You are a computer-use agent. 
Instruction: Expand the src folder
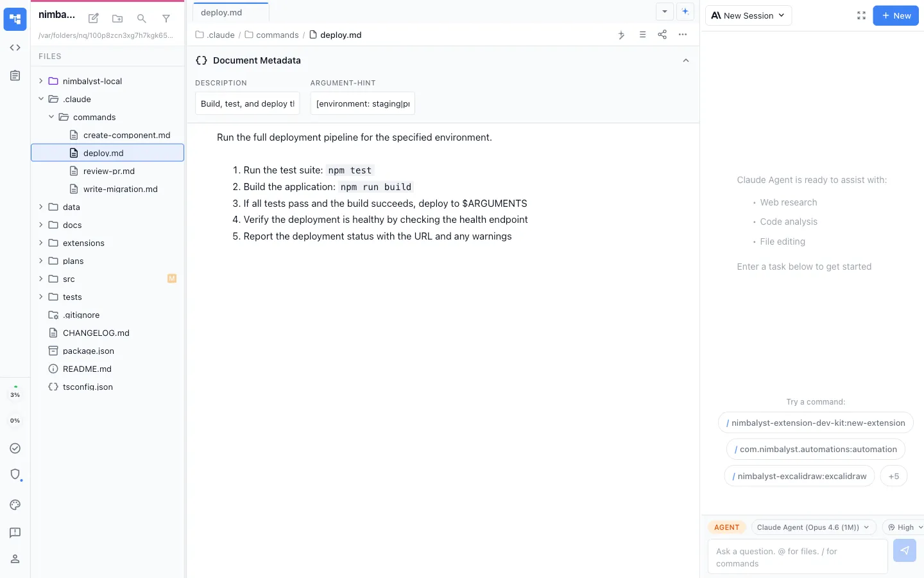tap(69, 279)
